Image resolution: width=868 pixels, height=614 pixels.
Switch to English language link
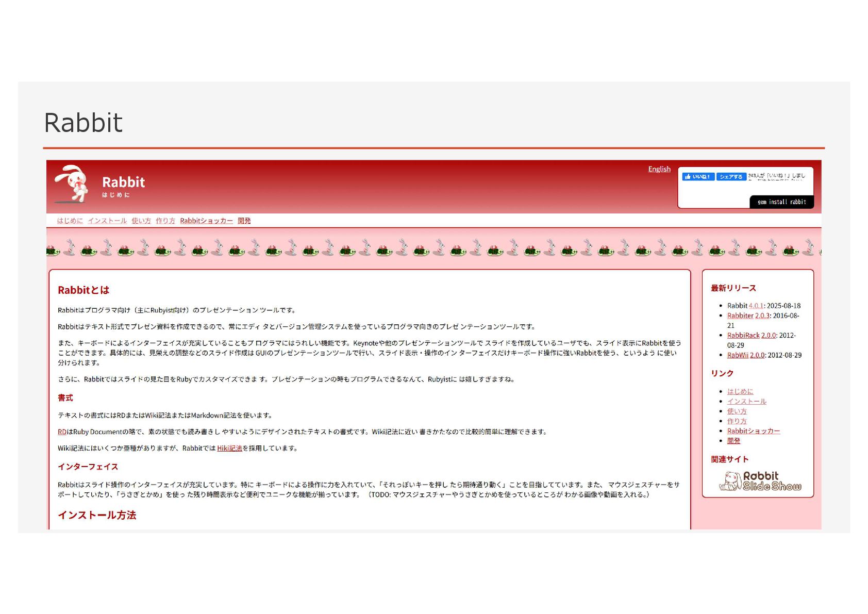point(659,169)
